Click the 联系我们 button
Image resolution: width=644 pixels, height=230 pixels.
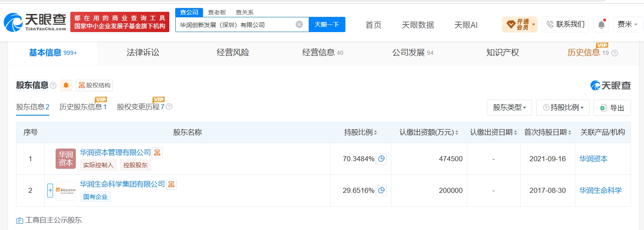point(565,24)
